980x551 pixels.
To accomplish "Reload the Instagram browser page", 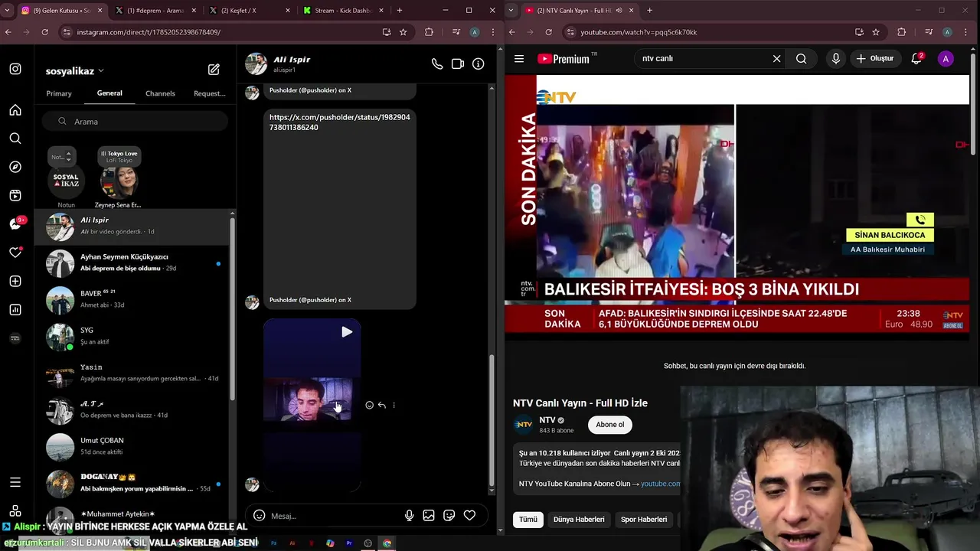I will [x=44, y=32].
